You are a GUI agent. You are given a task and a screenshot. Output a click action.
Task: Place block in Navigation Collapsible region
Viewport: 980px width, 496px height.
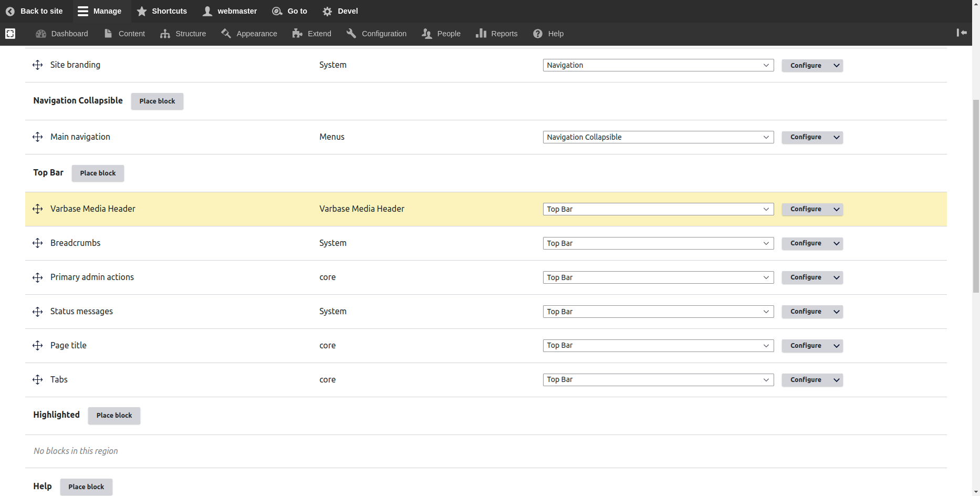[x=157, y=101]
